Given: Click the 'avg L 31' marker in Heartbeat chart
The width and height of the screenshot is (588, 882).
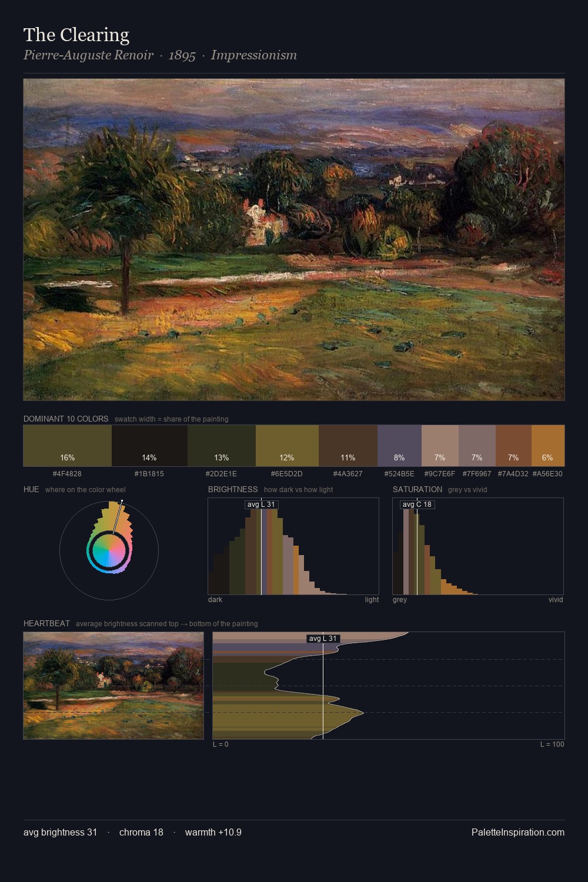Looking at the screenshot, I should coord(323,639).
